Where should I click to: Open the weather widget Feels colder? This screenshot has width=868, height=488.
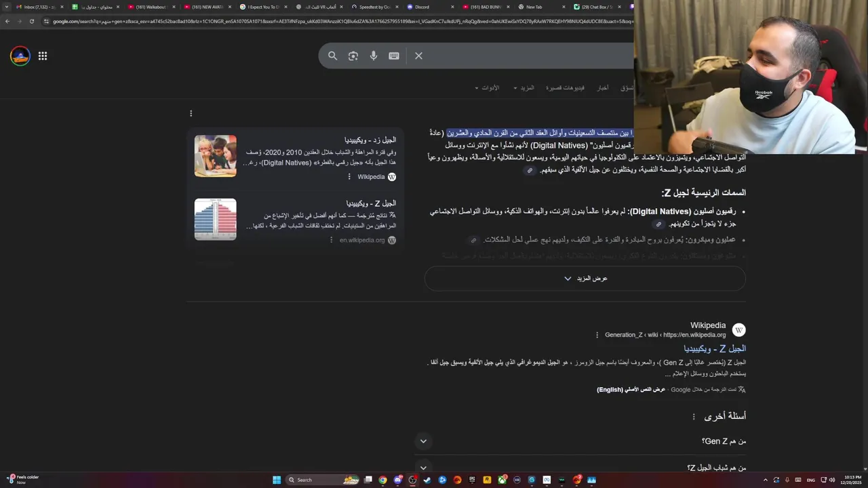coord(22,479)
